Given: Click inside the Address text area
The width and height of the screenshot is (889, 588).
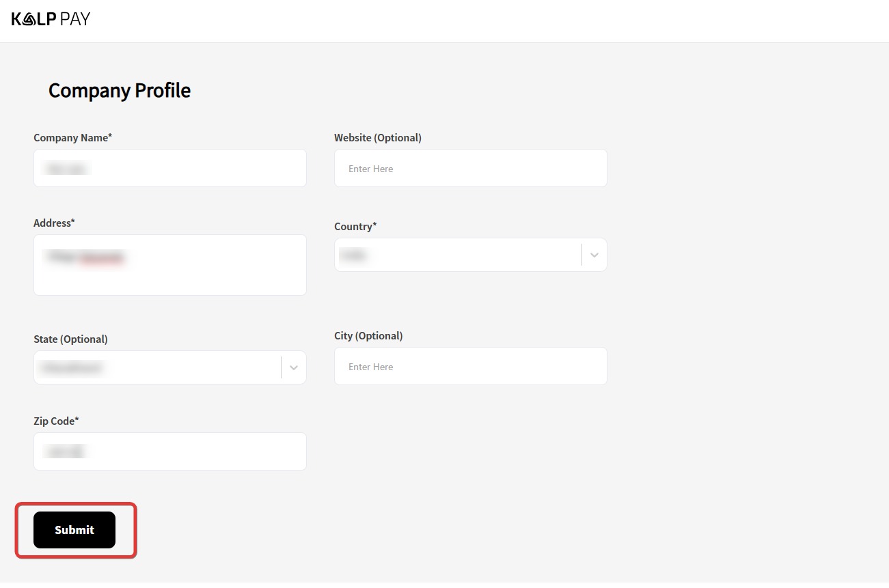Looking at the screenshot, I should (x=169, y=265).
